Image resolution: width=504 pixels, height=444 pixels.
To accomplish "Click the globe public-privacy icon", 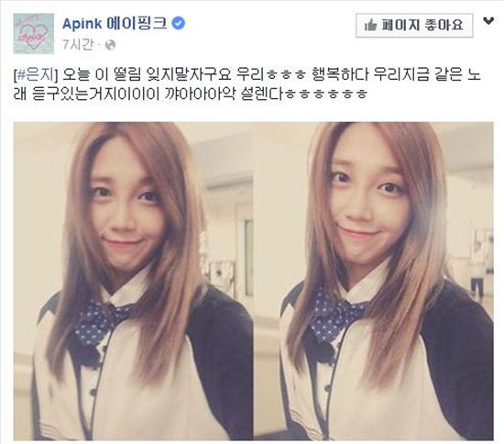I will click(x=110, y=45).
